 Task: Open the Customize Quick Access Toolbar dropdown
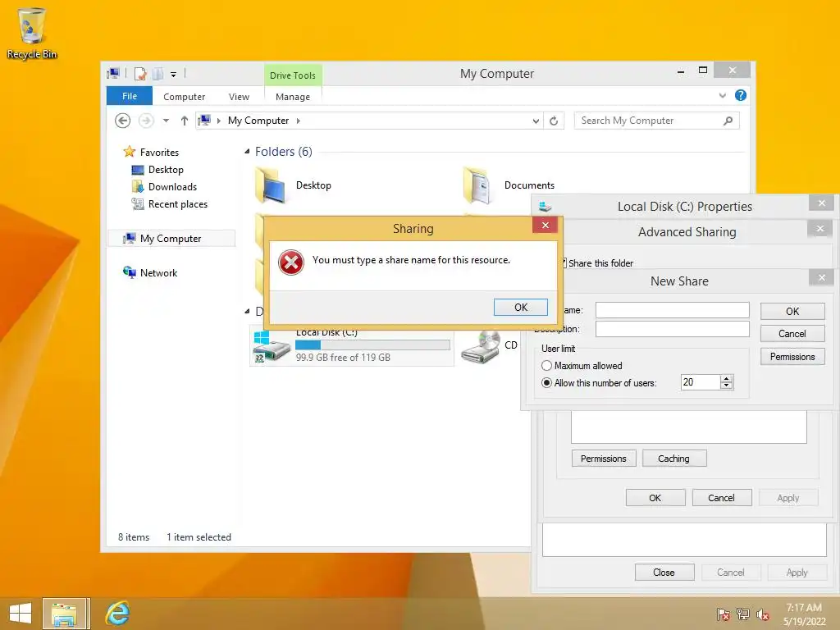(x=174, y=75)
